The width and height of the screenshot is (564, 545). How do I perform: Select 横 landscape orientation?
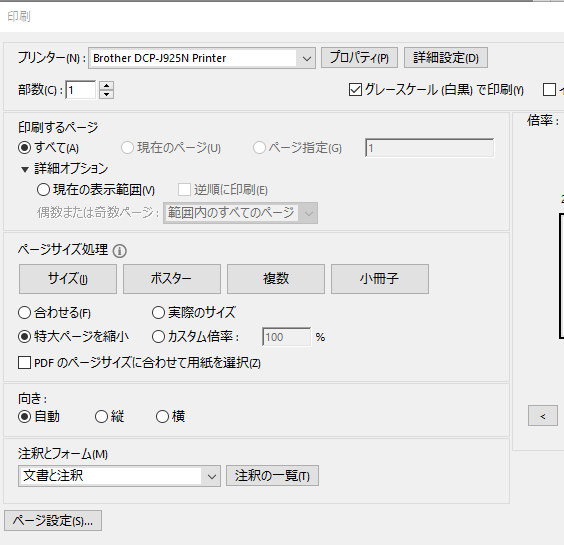tap(162, 417)
